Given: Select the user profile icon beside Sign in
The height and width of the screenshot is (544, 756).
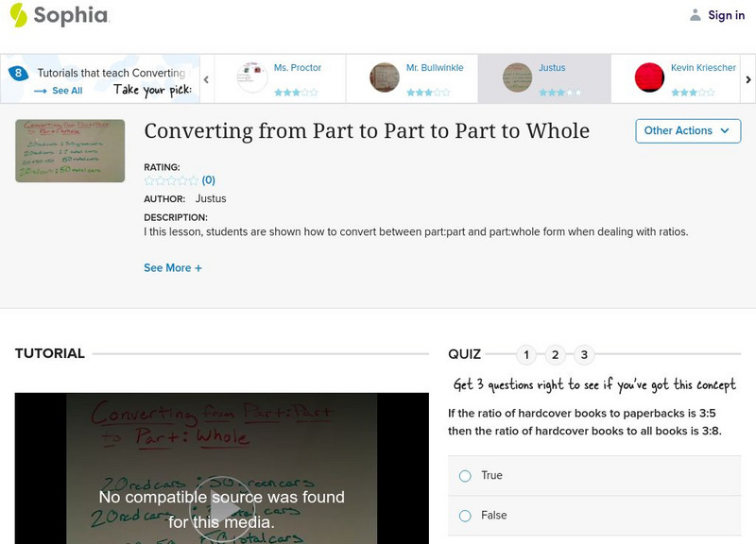Looking at the screenshot, I should (695, 15).
